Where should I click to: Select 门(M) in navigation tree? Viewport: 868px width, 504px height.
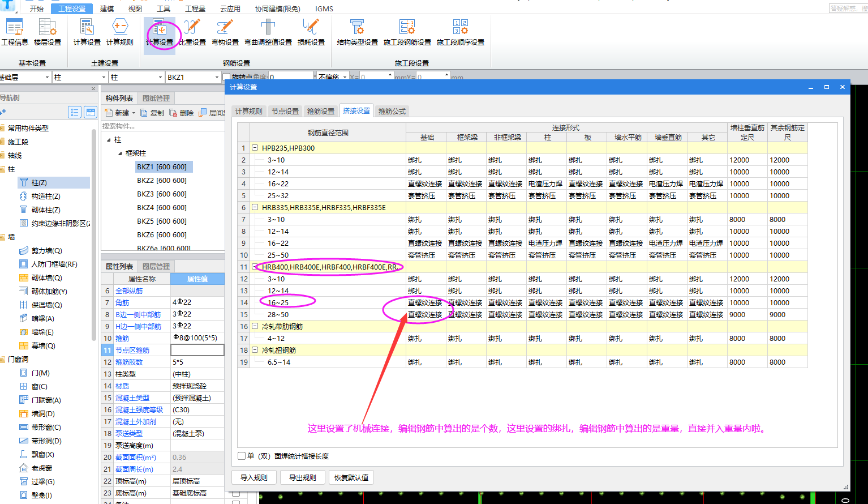point(41,373)
